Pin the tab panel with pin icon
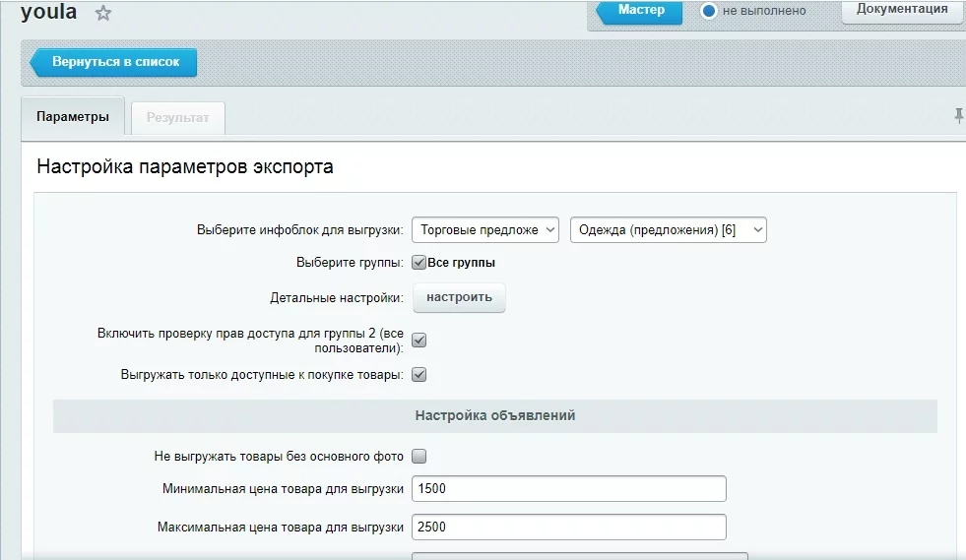 tap(958, 116)
